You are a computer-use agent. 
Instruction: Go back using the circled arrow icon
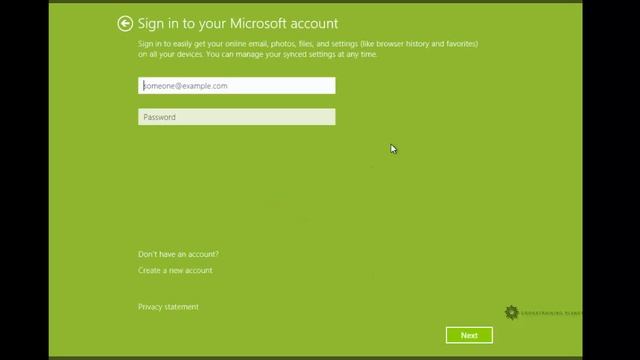pyautogui.click(x=125, y=24)
